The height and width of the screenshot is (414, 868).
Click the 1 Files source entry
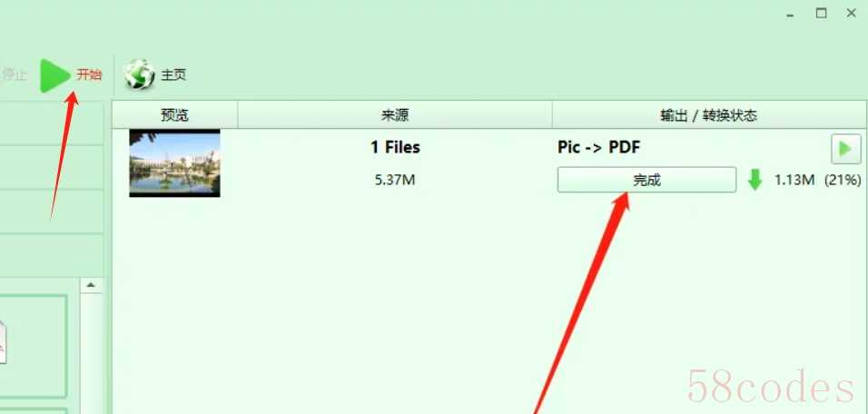(x=395, y=147)
